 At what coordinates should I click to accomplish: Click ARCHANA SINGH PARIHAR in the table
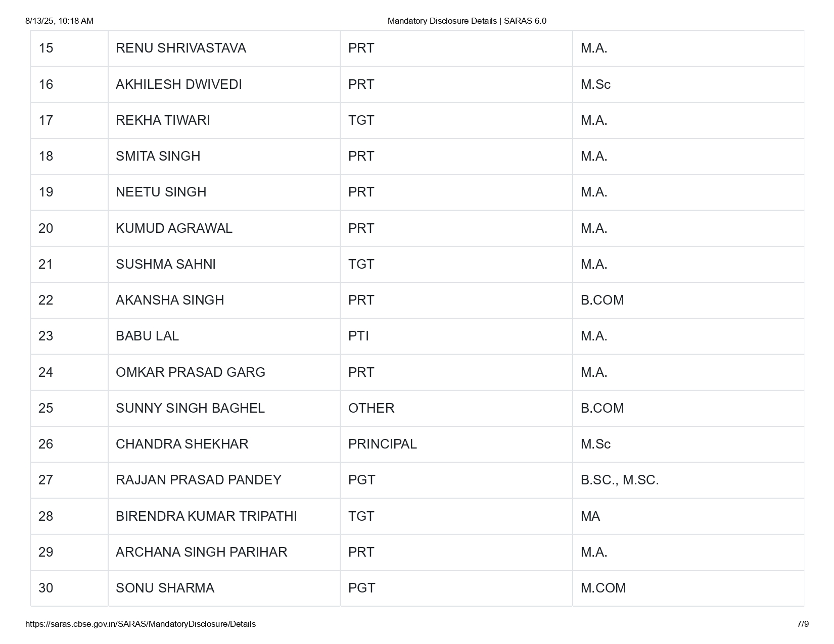pos(201,552)
